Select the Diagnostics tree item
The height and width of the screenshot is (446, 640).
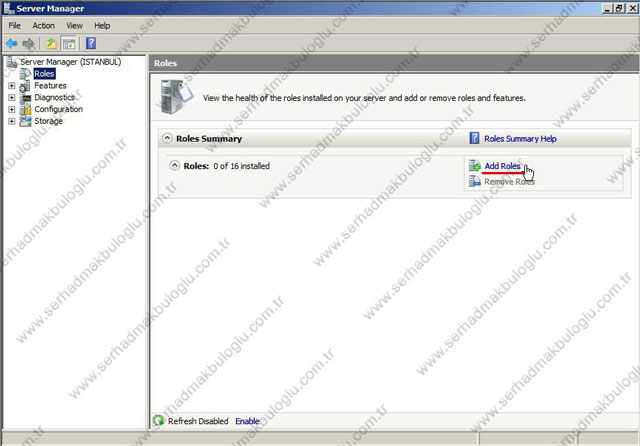(54, 98)
